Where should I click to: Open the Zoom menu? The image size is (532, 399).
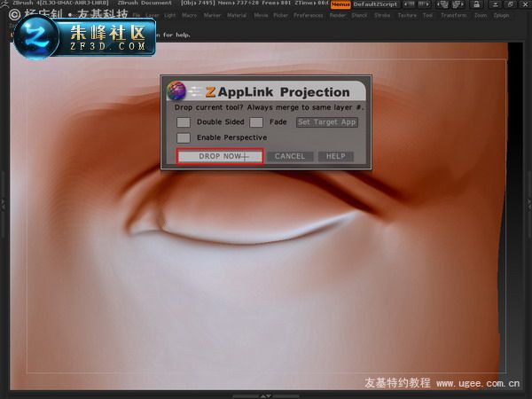pyautogui.click(x=481, y=15)
